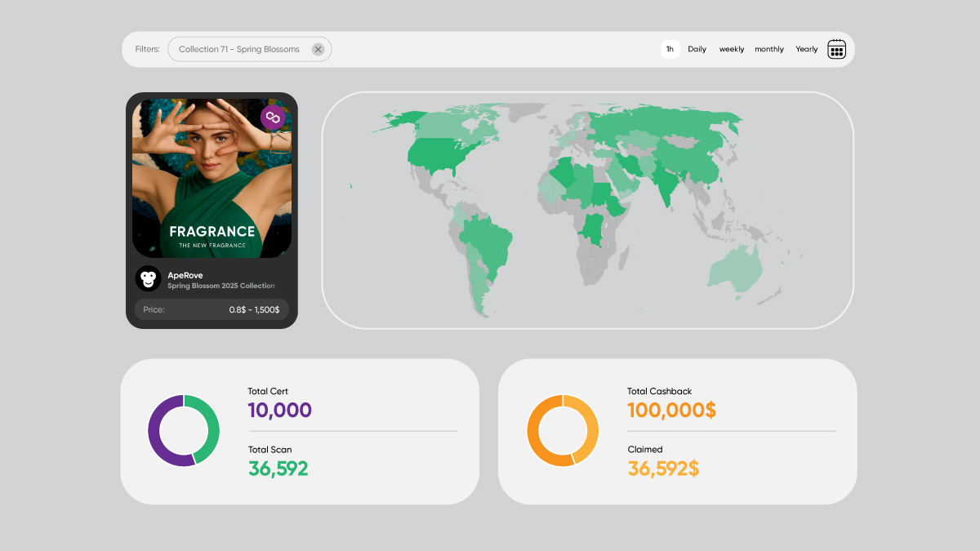
Task: Switch to Daily view
Action: (697, 49)
